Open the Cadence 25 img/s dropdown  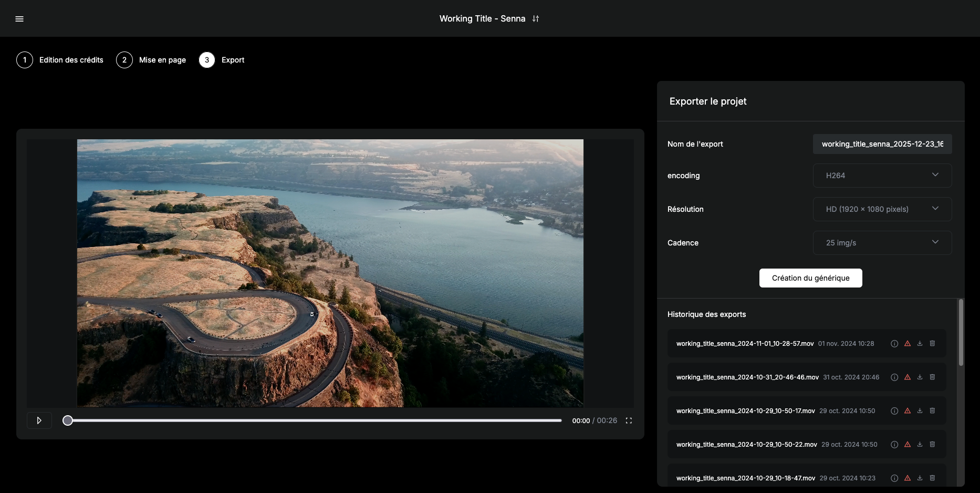coord(882,243)
